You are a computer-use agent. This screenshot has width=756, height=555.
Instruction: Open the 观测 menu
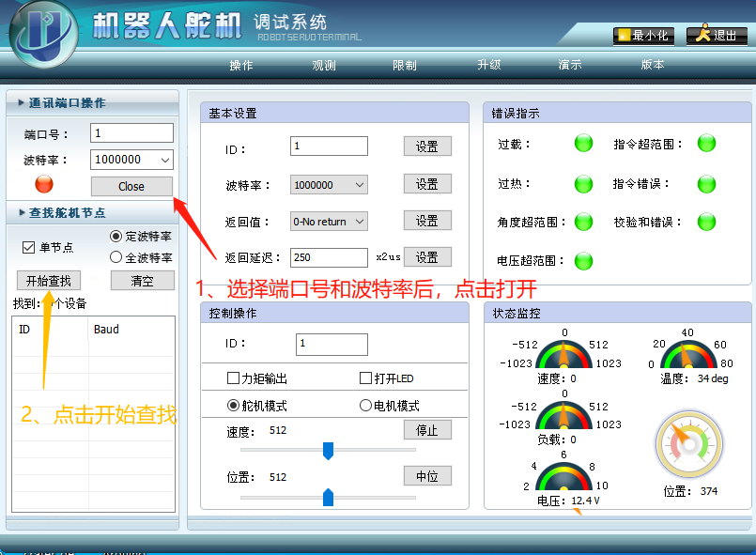click(x=323, y=65)
